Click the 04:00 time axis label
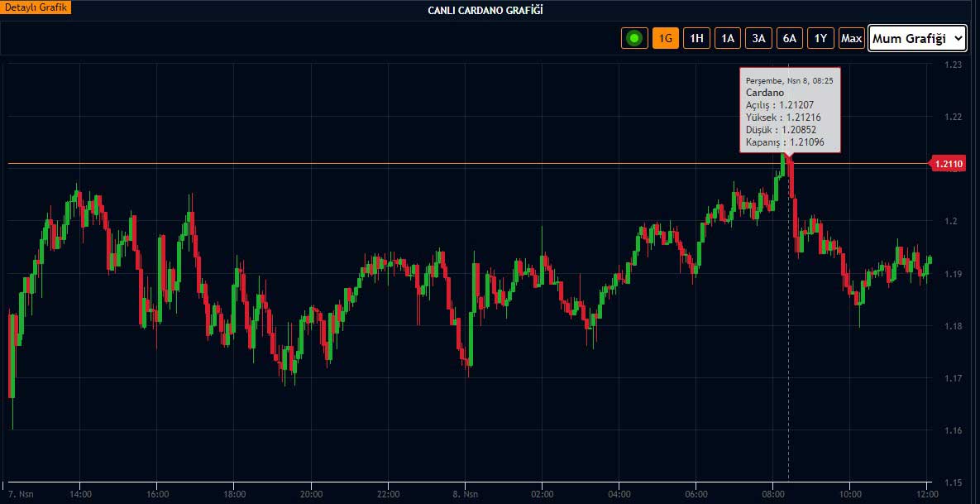The width and height of the screenshot is (980, 504). tap(619, 494)
